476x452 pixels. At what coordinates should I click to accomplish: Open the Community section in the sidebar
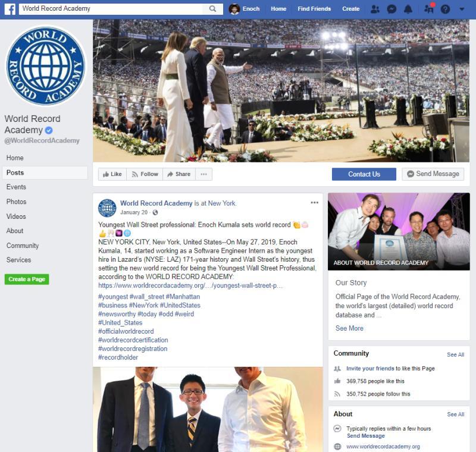(23, 246)
